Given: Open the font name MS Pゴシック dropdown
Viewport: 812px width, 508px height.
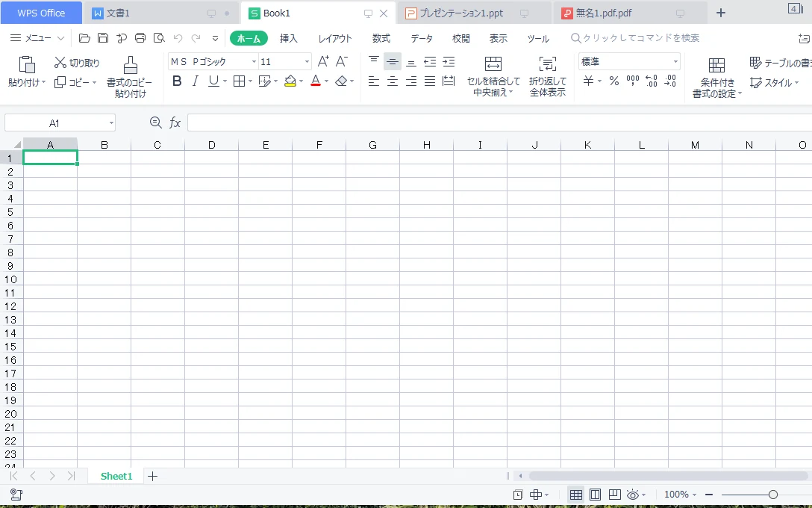Looking at the screenshot, I should tap(254, 62).
